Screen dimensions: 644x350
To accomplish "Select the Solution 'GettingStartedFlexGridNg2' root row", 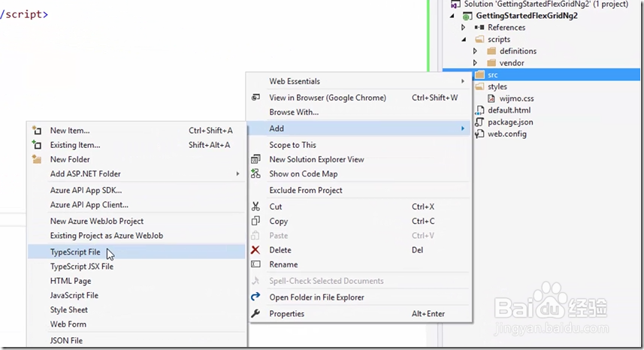I will coord(541,5).
